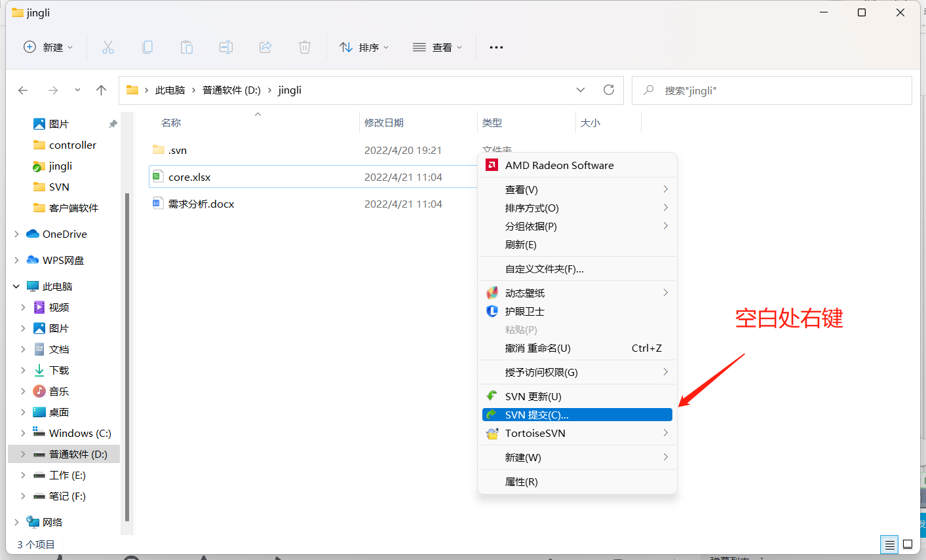Image resolution: width=926 pixels, height=560 pixels.
Task: Click the Share icon in toolbar
Action: (265, 47)
